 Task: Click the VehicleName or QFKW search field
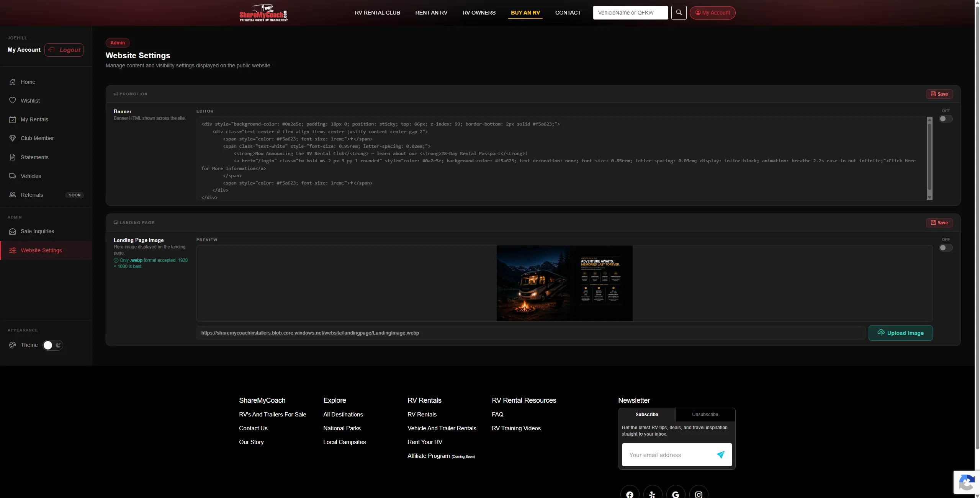630,13
